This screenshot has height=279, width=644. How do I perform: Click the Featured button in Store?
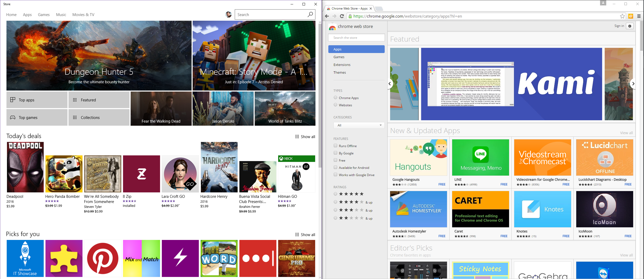pyautogui.click(x=99, y=100)
